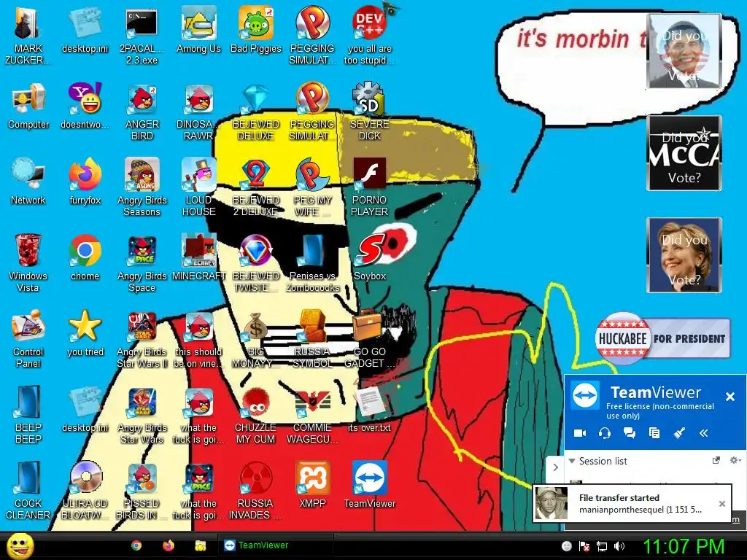Open the file box icon in TeamViewer panel
Image resolution: width=747 pixels, height=560 pixels.
pos(654,433)
